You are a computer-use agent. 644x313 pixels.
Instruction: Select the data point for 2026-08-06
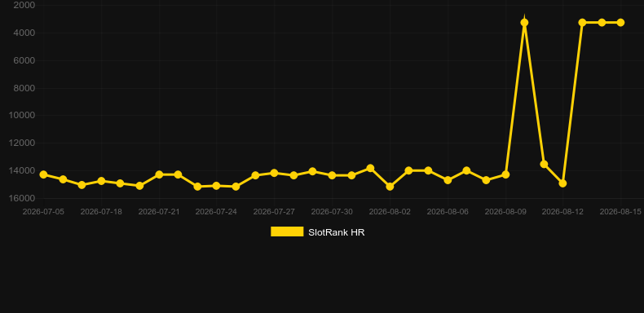pyautogui.click(x=448, y=180)
